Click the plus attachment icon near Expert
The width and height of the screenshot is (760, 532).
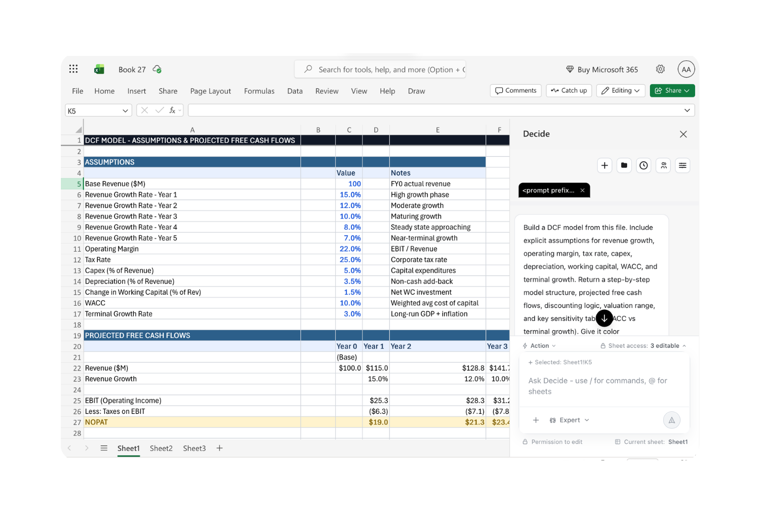[536, 420]
